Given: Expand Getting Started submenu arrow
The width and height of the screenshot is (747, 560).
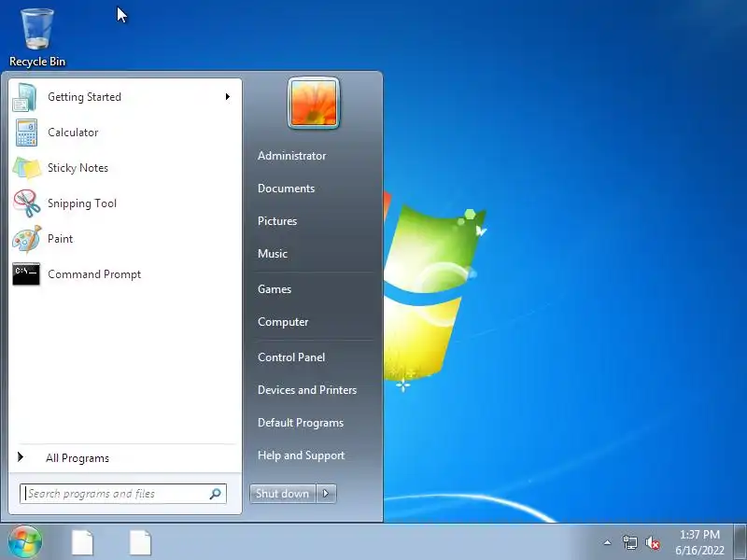Looking at the screenshot, I should pos(228,97).
